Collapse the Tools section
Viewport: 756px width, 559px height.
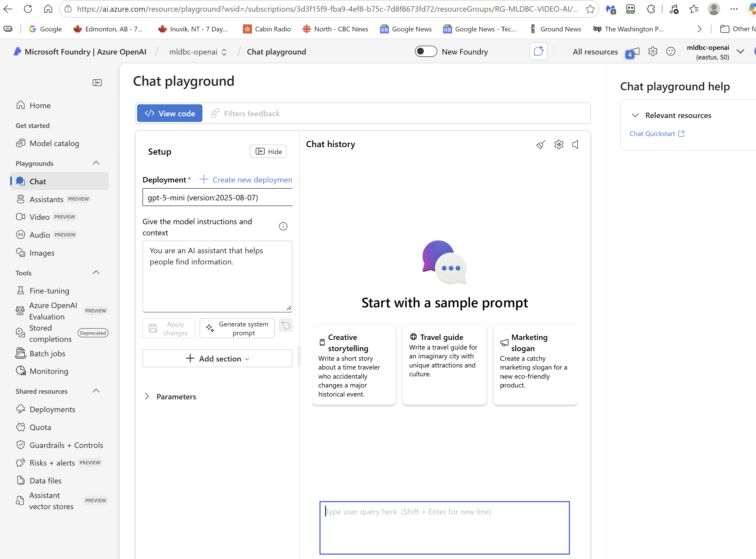tap(96, 272)
